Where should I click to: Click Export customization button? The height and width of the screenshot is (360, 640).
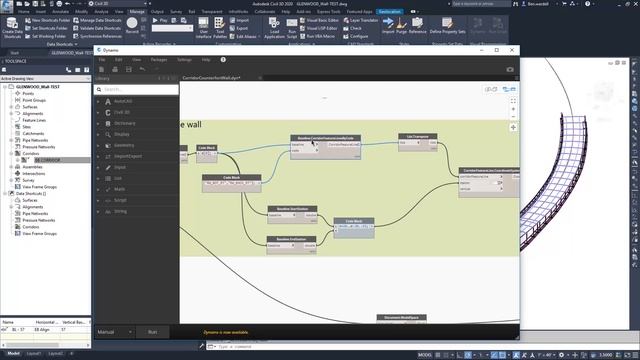coord(239,28)
